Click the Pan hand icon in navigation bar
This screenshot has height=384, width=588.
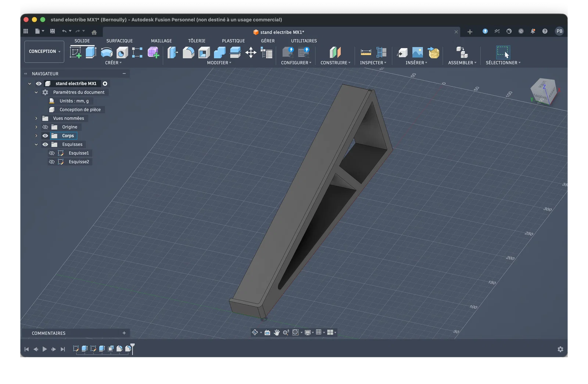click(277, 333)
